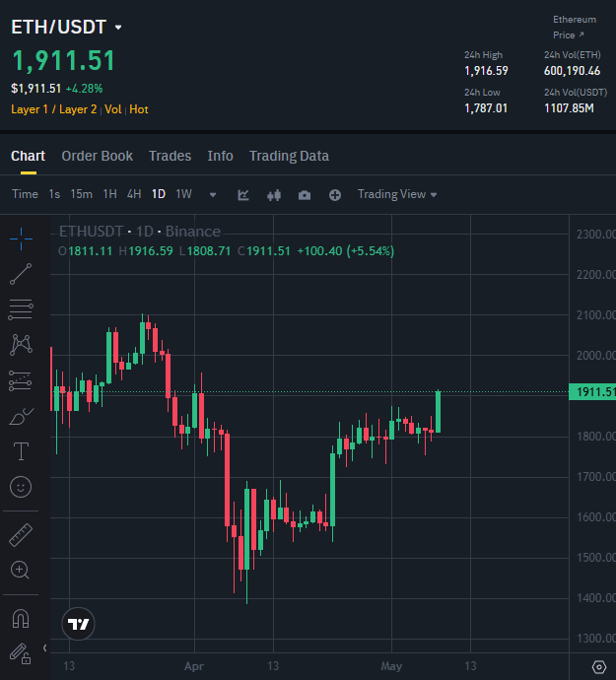Image resolution: width=616 pixels, height=680 pixels.
Task: Switch to the Info tab
Action: pos(221,156)
